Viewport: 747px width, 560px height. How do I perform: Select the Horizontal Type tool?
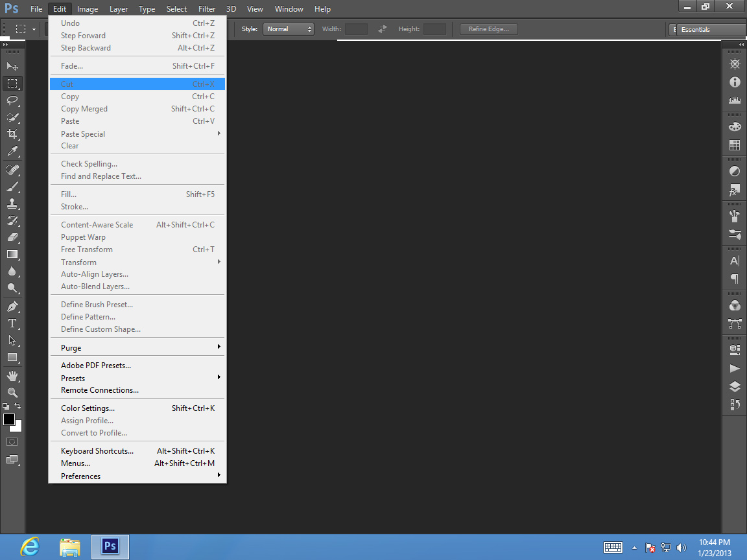point(12,323)
